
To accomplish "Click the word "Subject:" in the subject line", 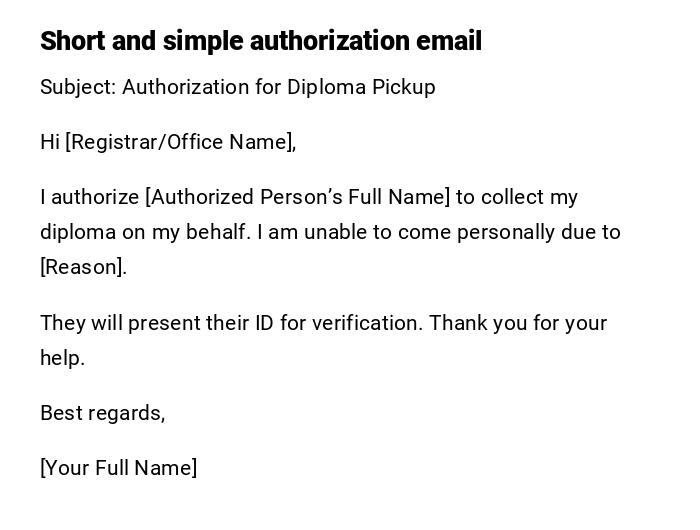I will (x=78, y=87).
